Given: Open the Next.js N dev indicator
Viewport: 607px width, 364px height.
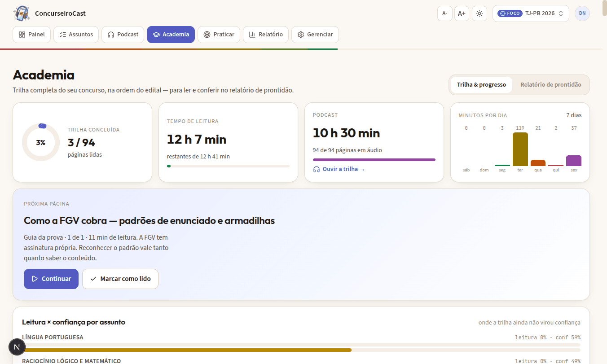Looking at the screenshot, I should pyautogui.click(x=17, y=347).
